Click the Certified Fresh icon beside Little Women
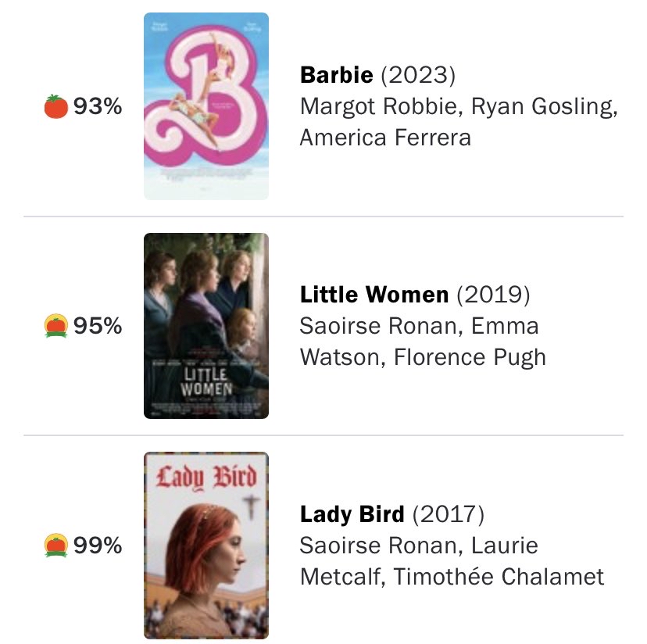The height and width of the screenshot is (644, 647). 56,325
